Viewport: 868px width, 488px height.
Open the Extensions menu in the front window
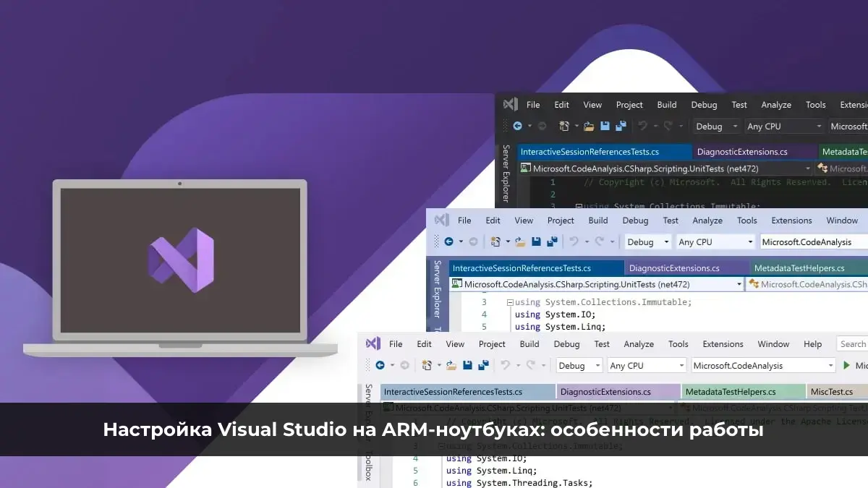click(723, 344)
